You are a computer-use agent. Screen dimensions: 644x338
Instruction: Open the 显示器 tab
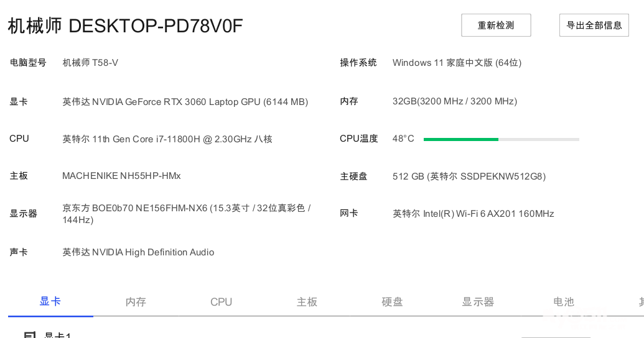tap(478, 302)
